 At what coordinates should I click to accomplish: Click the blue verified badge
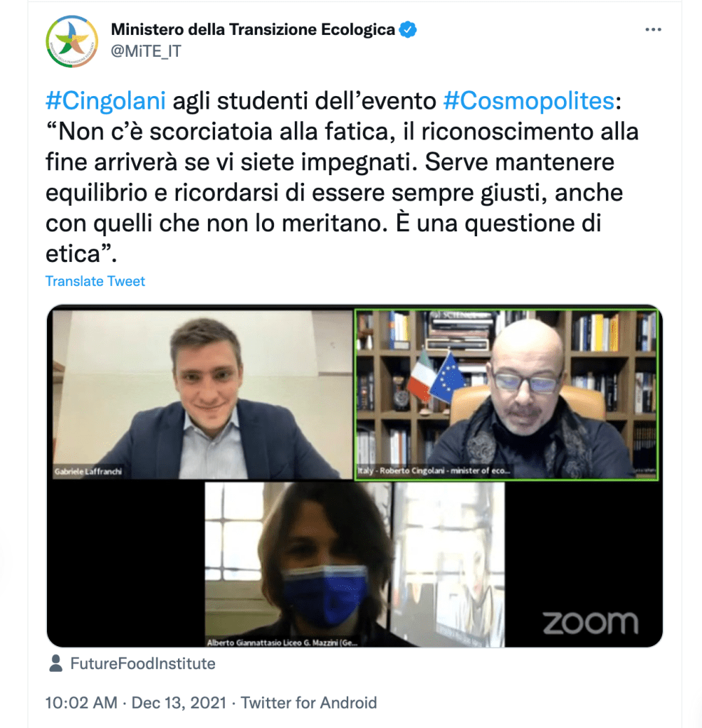click(x=409, y=30)
